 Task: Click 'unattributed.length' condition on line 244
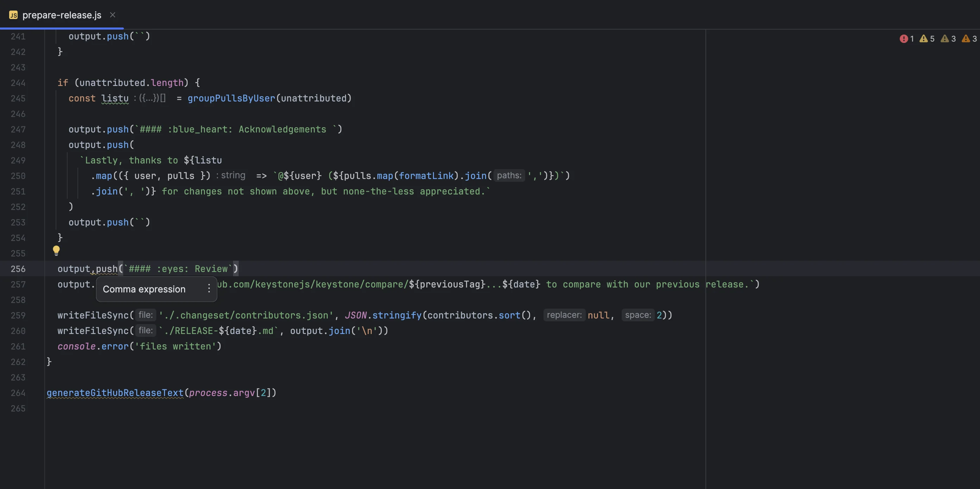(x=131, y=83)
